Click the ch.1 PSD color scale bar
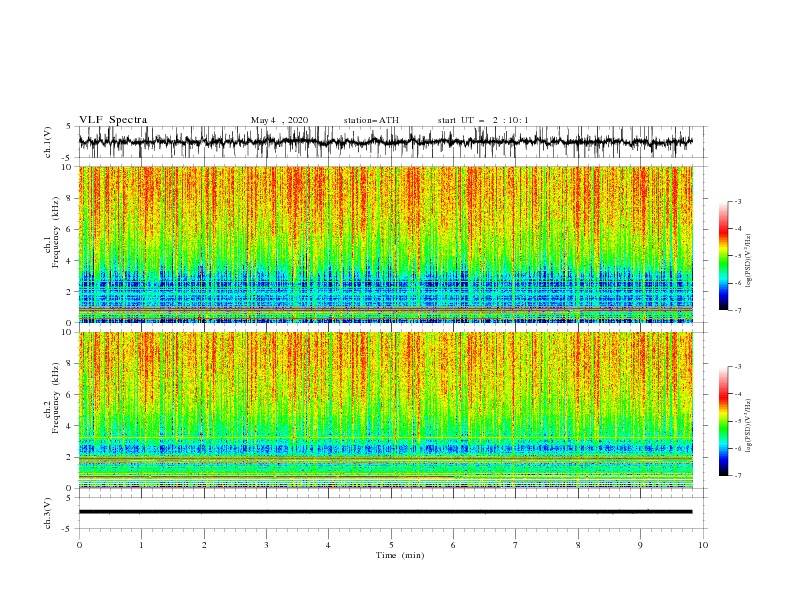This screenshot has height=612, width=792. point(724,256)
